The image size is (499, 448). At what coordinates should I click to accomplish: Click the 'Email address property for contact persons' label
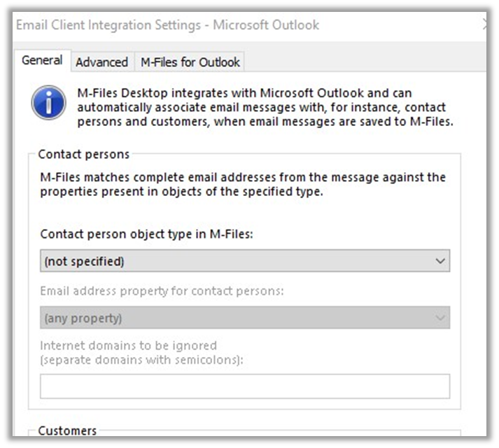click(162, 291)
